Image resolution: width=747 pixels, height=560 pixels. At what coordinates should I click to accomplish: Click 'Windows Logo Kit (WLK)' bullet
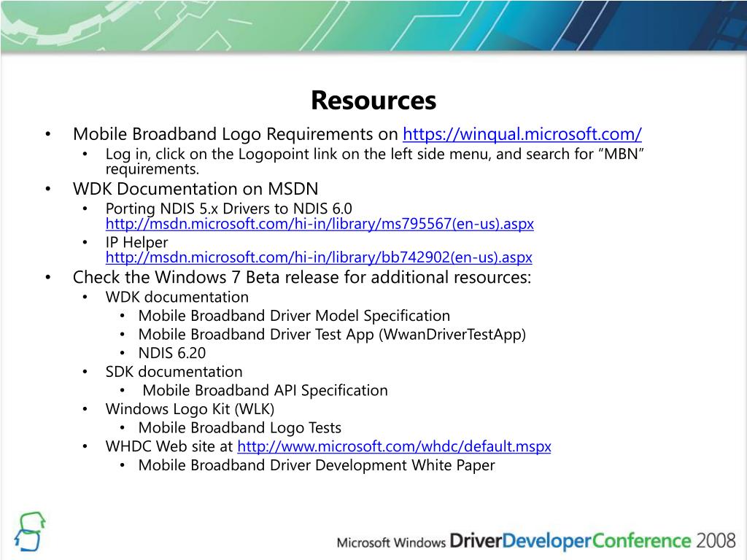click(x=190, y=409)
